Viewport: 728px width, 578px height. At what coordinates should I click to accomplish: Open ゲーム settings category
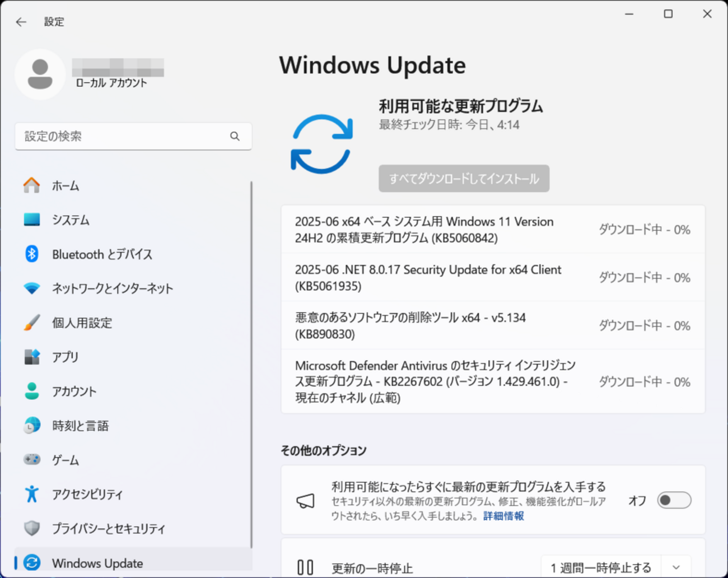[133, 460]
